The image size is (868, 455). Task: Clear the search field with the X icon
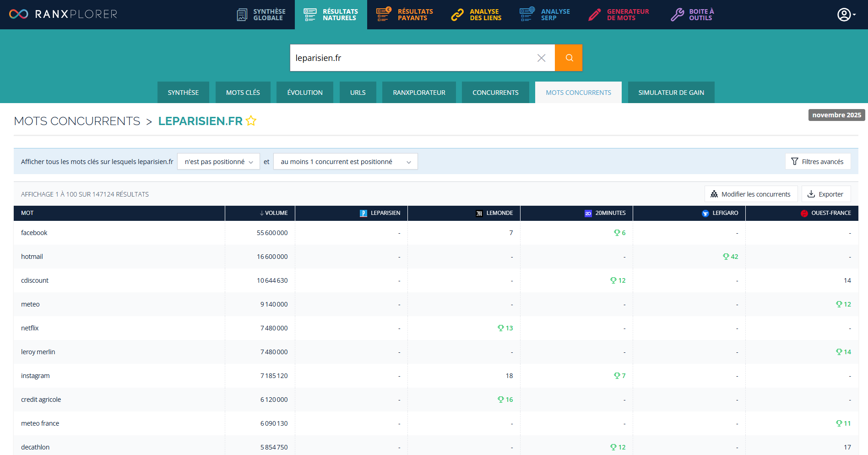click(x=541, y=58)
